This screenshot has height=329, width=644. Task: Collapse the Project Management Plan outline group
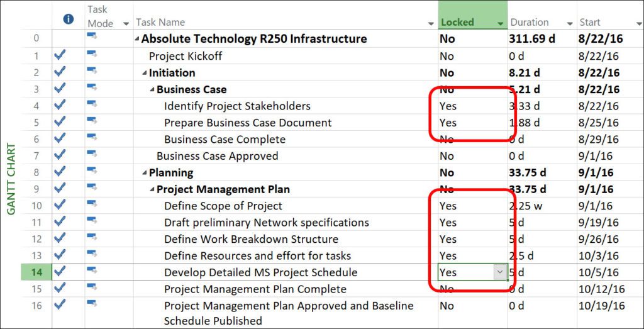point(152,190)
